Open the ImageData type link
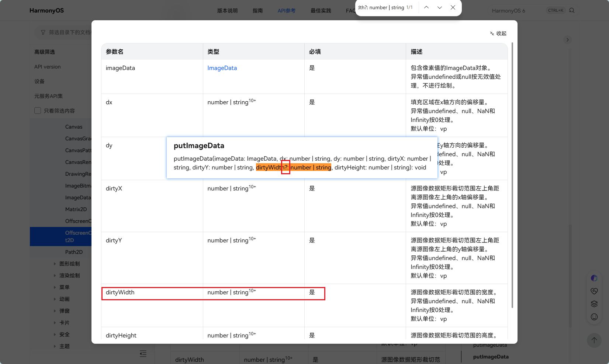This screenshot has width=609, height=364. coord(222,68)
